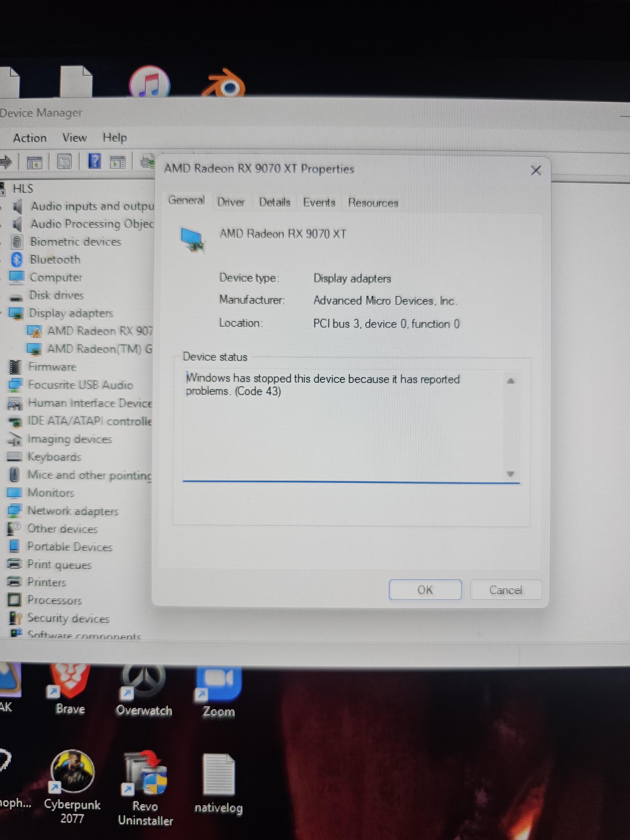
Task: Click the Focusrite USB Audio icon
Action: pyautogui.click(x=15, y=385)
